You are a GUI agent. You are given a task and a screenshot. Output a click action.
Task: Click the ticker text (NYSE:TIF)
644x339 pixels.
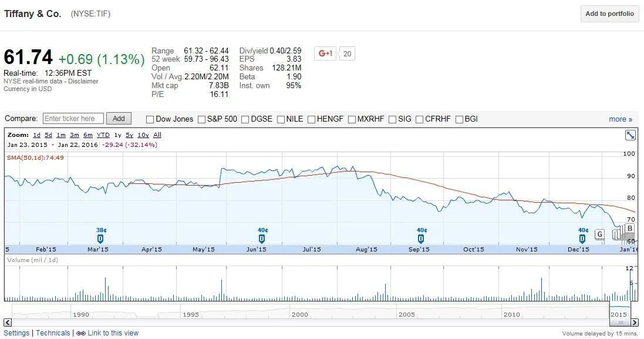(90, 14)
